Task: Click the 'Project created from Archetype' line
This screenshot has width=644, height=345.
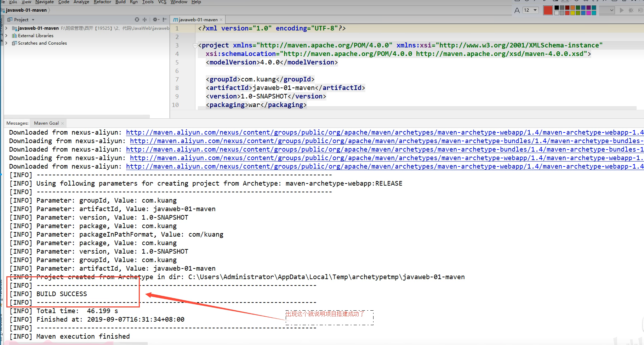Action: (x=237, y=277)
